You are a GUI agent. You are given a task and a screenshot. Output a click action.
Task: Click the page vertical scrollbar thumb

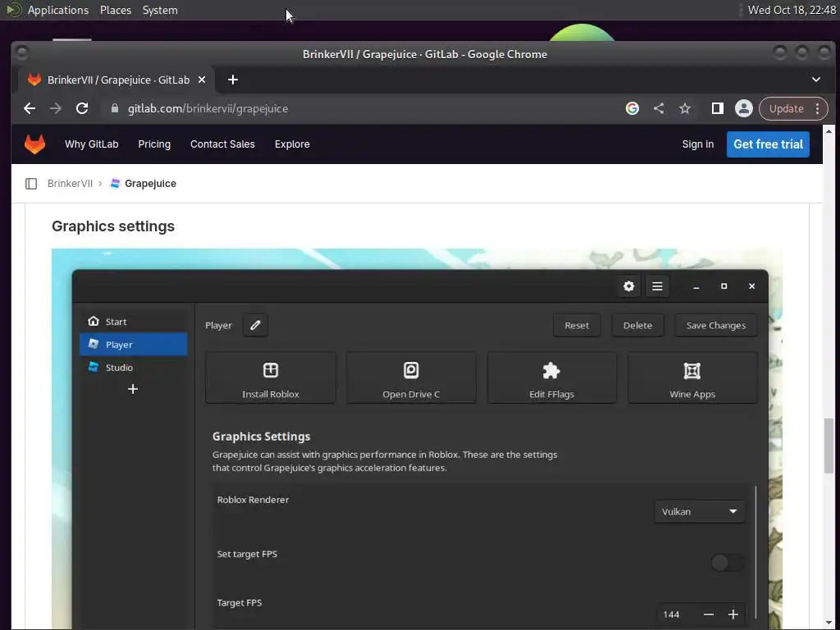(829, 445)
